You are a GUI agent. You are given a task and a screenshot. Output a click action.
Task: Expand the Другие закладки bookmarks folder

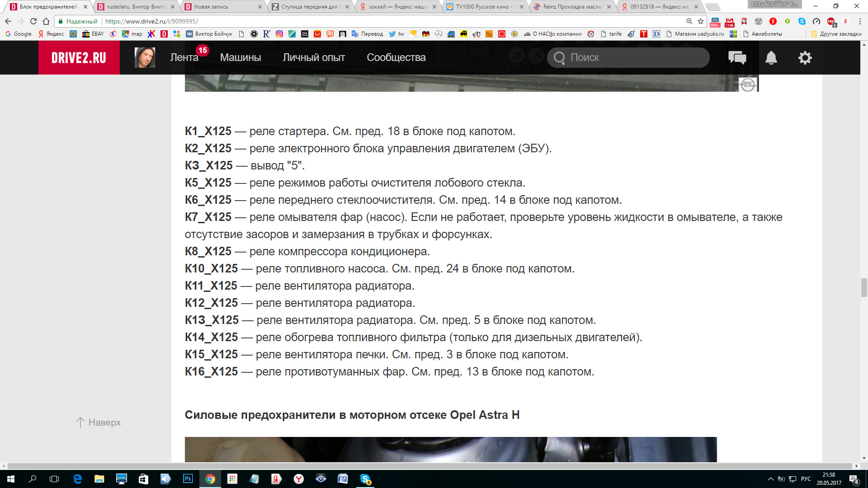(x=836, y=34)
